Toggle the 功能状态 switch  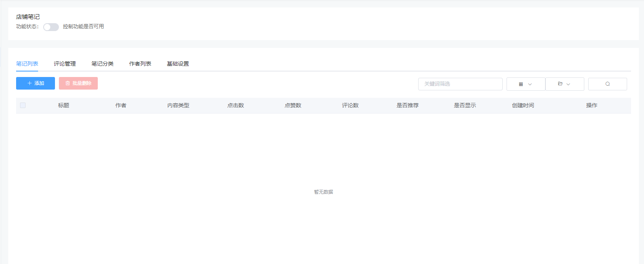click(51, 27)
